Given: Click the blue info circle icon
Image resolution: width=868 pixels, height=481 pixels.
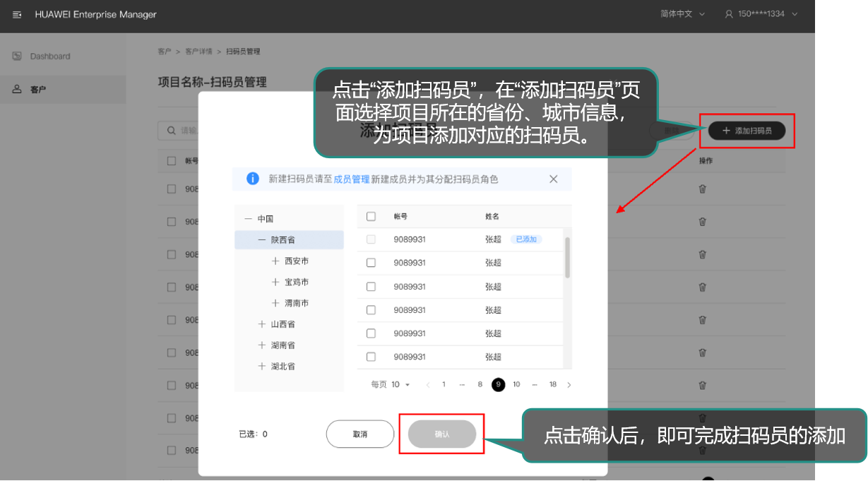Looking at the screenshot, I should coord(252,179).
